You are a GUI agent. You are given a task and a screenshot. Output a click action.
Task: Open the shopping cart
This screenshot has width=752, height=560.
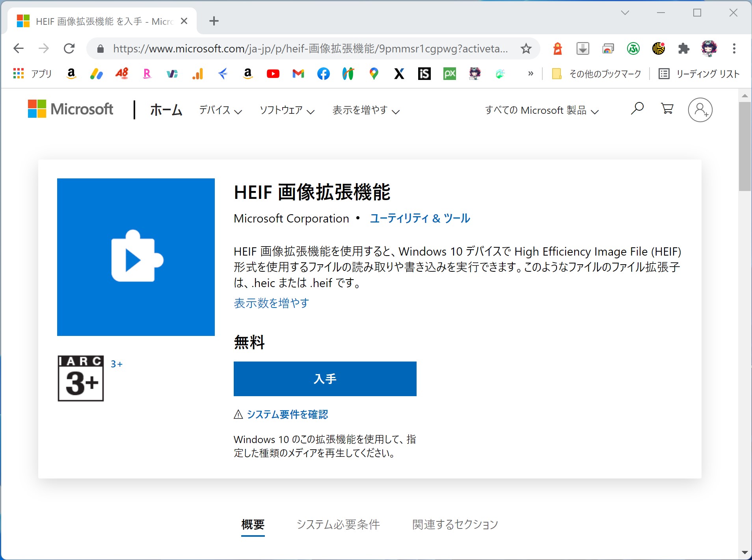pos(667,109)
